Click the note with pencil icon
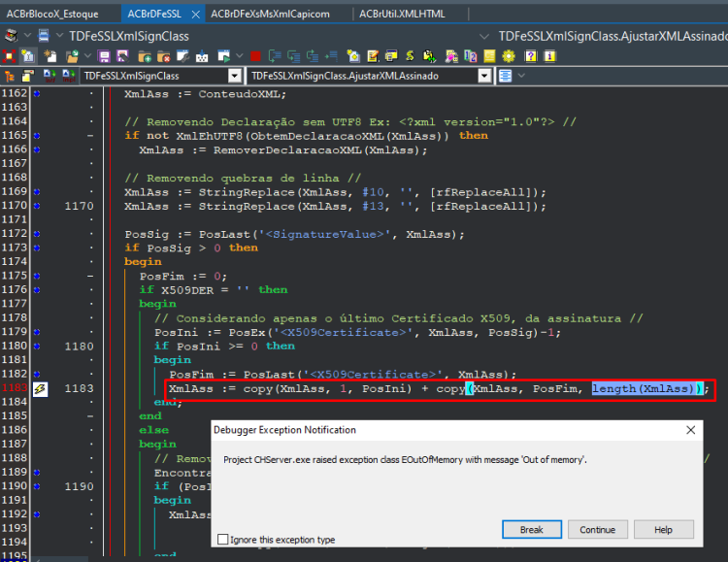 373,56
